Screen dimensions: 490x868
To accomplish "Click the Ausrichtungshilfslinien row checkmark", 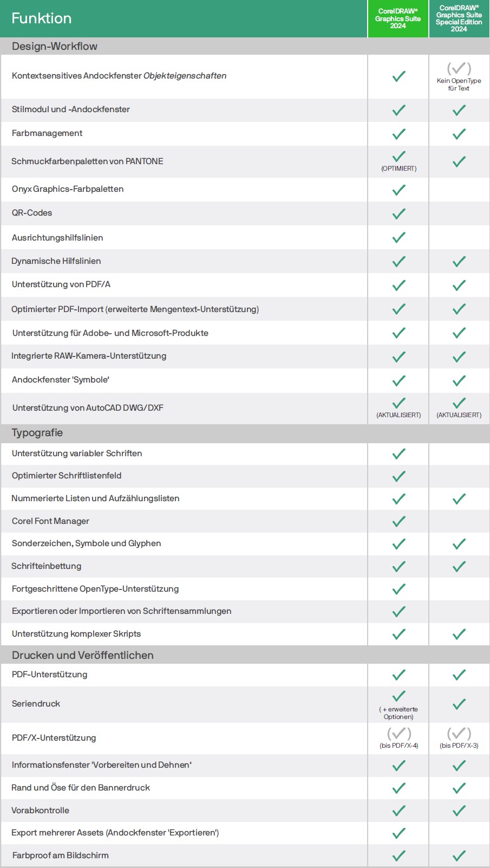I will pyautogui.click(x=398, y=237).
